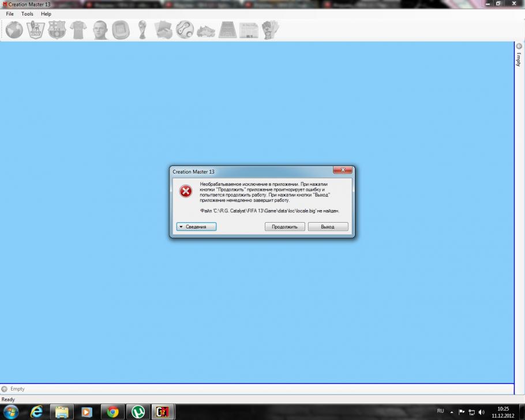Launch Internet Explorer from taskbar
The width and height of the screenshot is (525, 420).
point(36,412)
